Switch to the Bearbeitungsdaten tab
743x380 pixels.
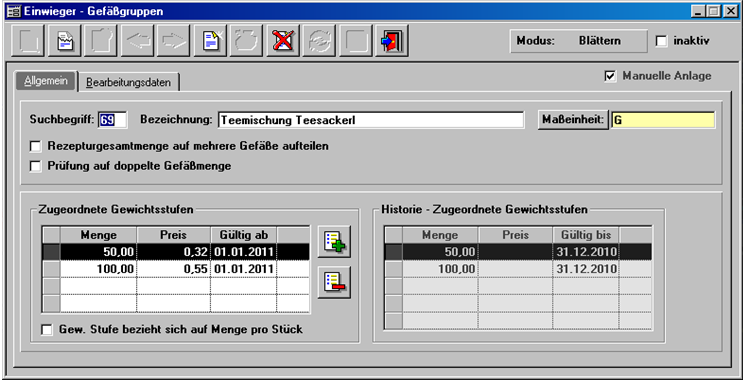point(128,82)
